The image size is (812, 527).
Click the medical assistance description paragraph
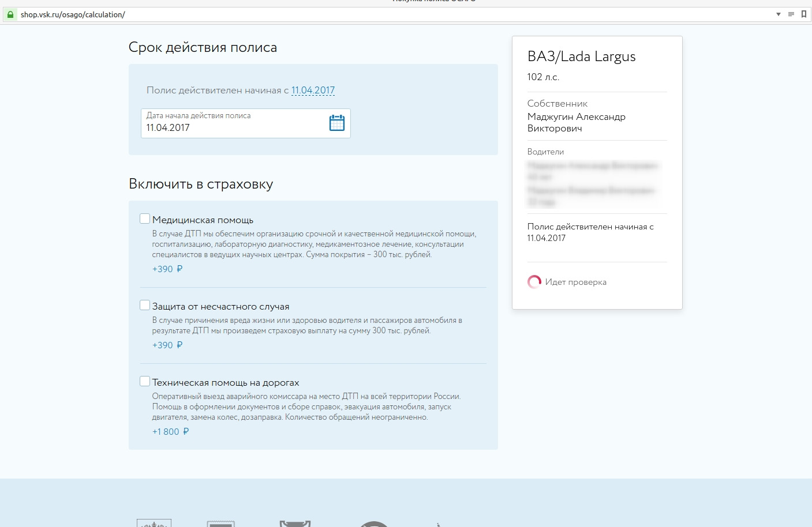pyautogui.click(x=314, y=244)
